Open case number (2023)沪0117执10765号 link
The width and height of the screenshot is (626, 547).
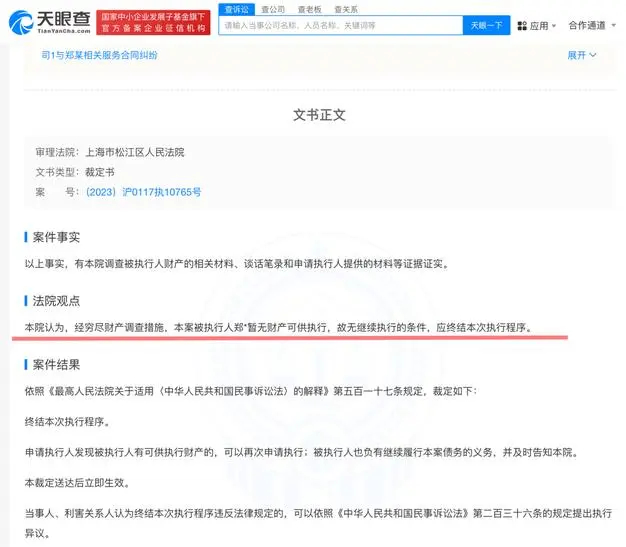click(x=143, y=191)
